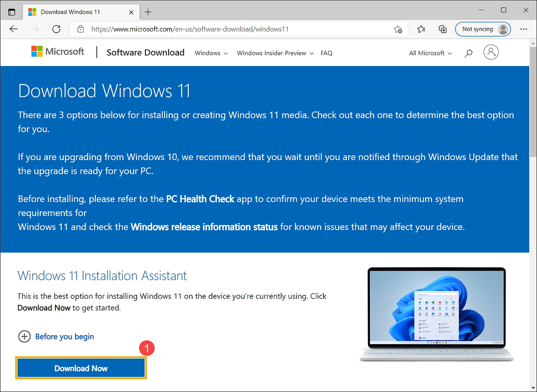The image size is (537, 392).
Task: Add this page to favorites star icon
Action: point(398,29)
